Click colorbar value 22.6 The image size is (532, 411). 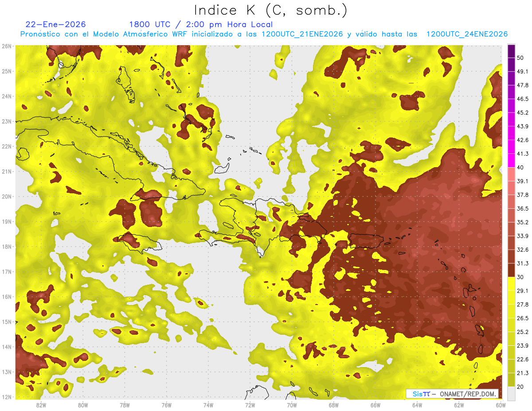click(523, 360)
